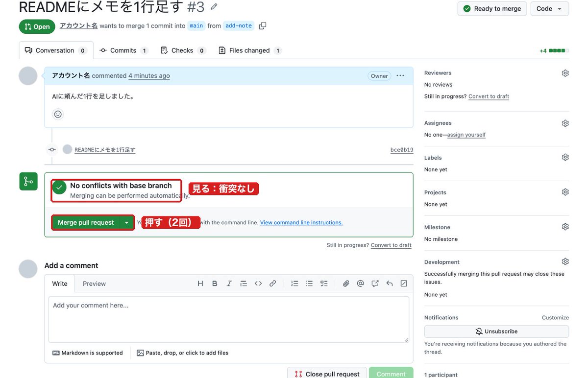
Task: Click the author avatar beside the comment
Action: point(28,76)
